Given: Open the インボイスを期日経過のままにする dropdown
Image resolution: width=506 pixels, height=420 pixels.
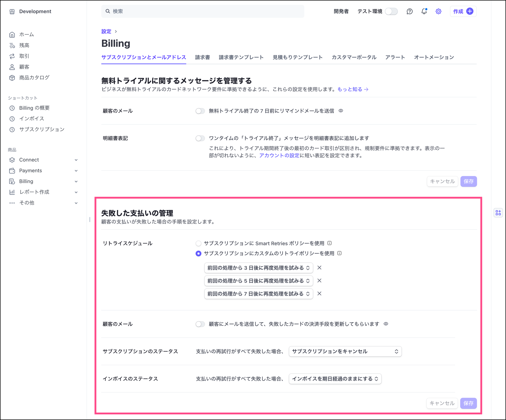Looking at the screenshot, I should [x=335, y=379].
